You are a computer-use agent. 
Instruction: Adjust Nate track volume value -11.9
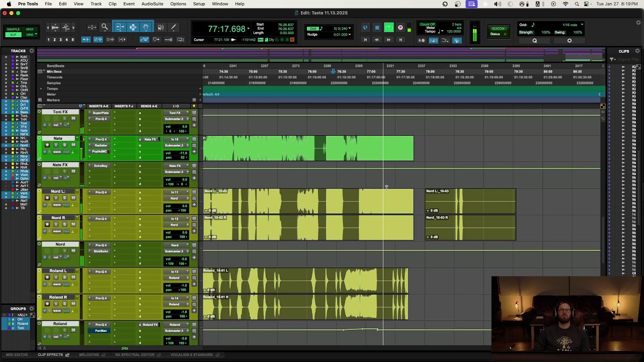point(182,153)
